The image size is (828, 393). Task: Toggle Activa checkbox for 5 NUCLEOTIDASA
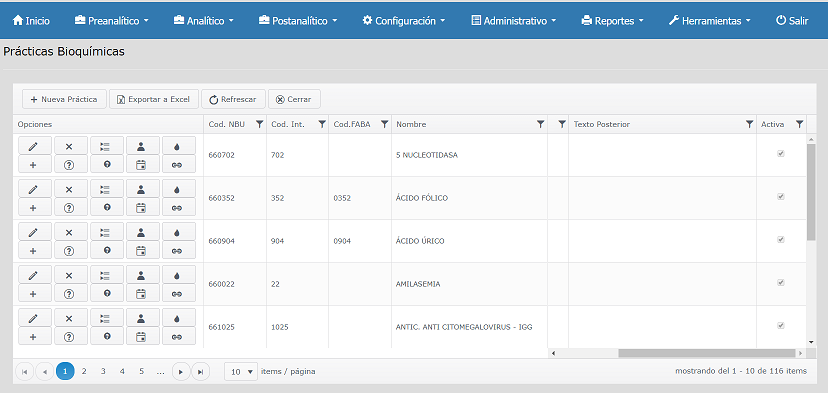coord(780,154)
